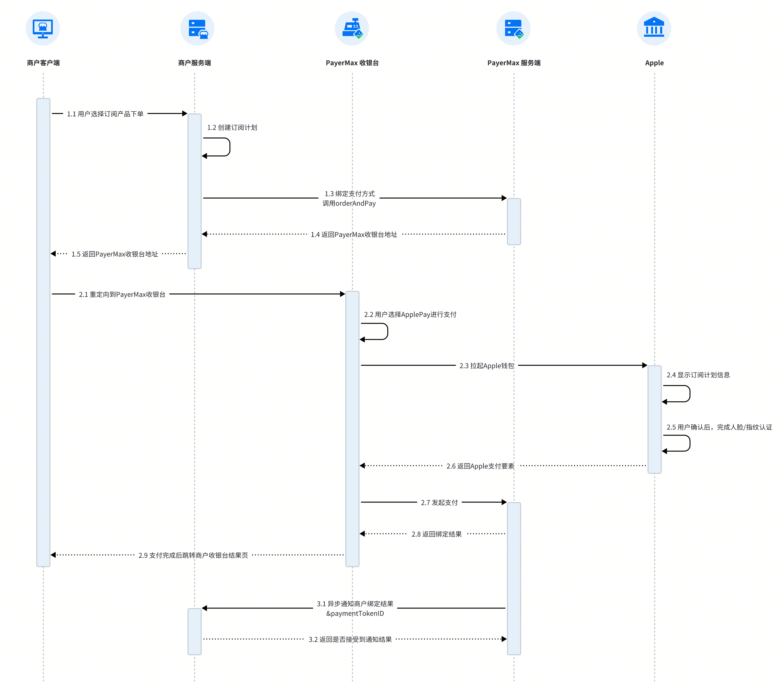784x693 pixels.
Task: Click step 2.6 返回Apple支付要素
Action: click(x=480, y=466)
